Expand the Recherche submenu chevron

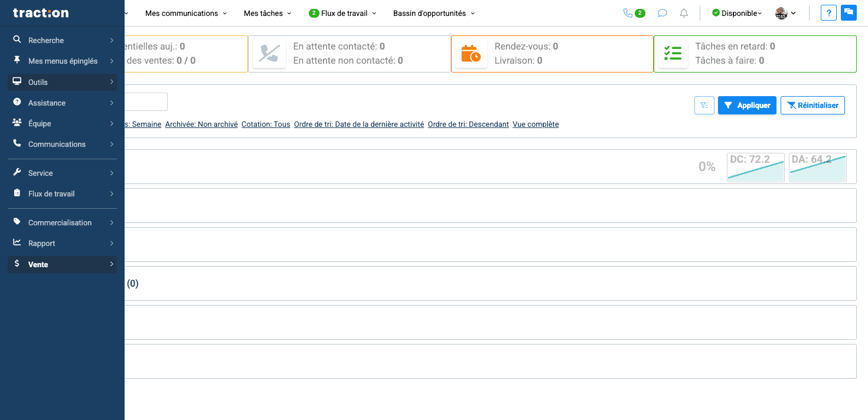click(x=112, y=40)
